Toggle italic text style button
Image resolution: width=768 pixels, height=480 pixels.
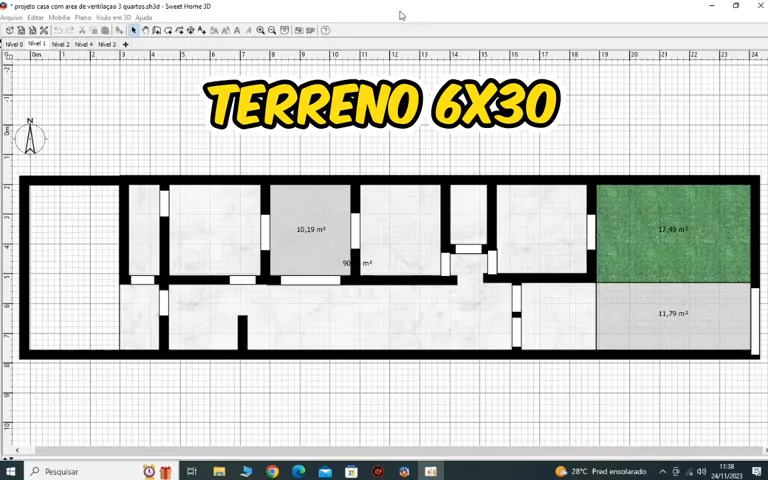coord(248,30)
